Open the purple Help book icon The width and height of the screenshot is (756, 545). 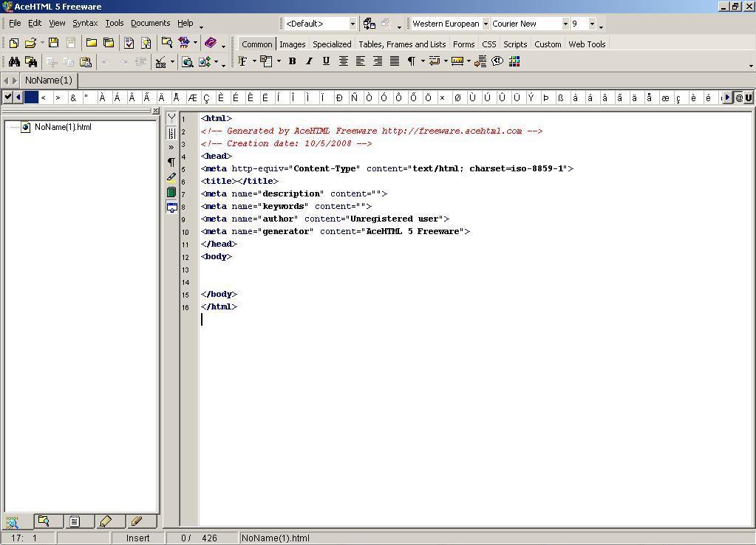pos(211,43)
